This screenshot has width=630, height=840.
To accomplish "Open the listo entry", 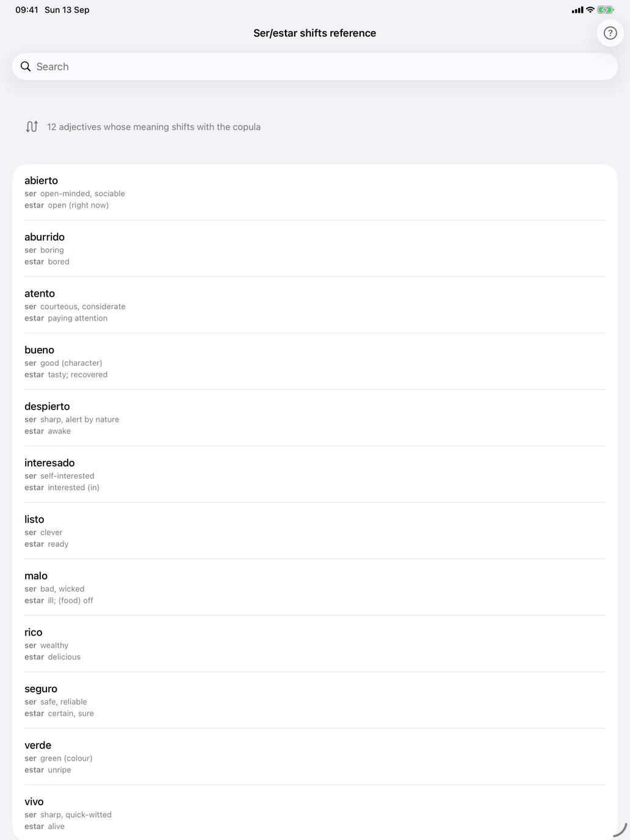I will pyautogui.click(x=315, y=531).
